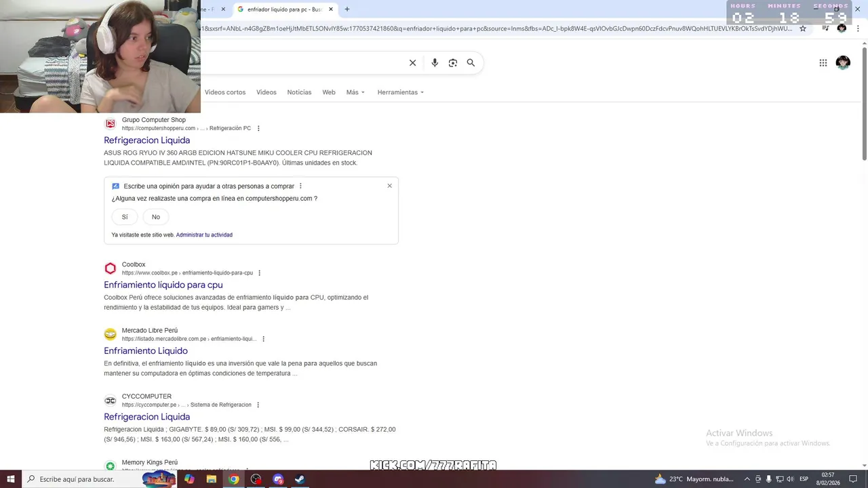Open options for 'Escribe una opinión' card
This screenshot has height=488, width=868.
click(300, 186)
